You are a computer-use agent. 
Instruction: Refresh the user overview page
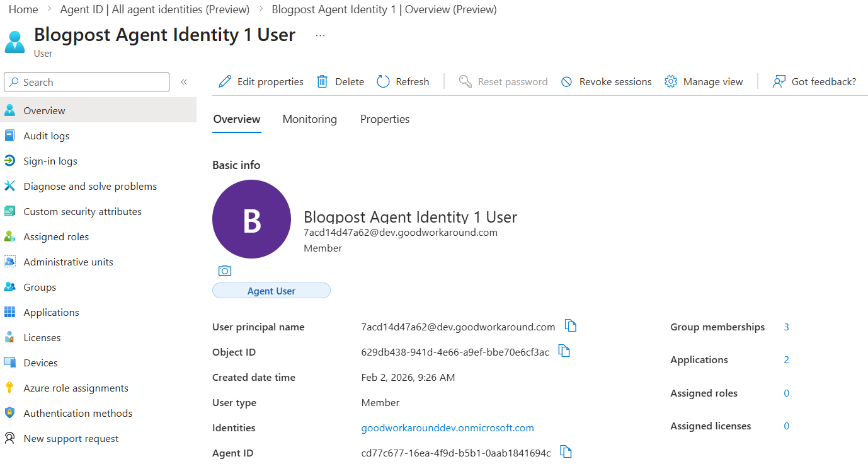(403, 82)
